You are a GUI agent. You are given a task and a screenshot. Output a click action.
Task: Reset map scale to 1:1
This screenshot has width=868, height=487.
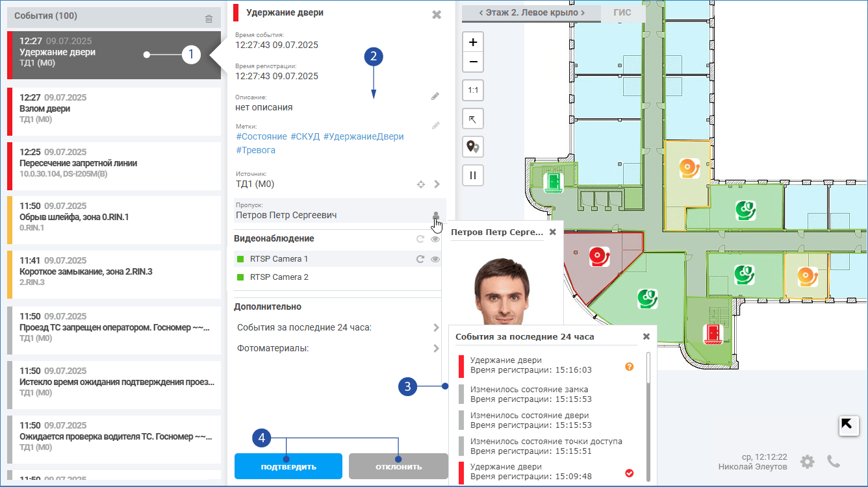473,90
